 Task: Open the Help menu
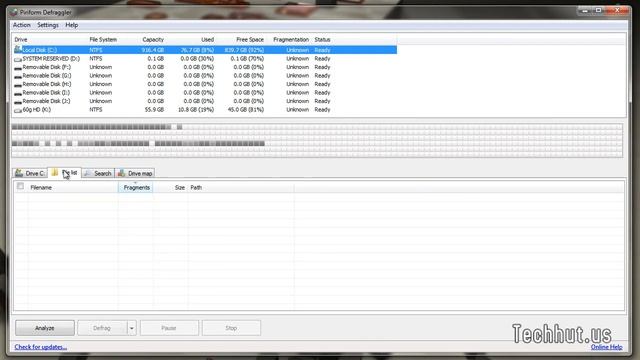click(x=71, y=25)
